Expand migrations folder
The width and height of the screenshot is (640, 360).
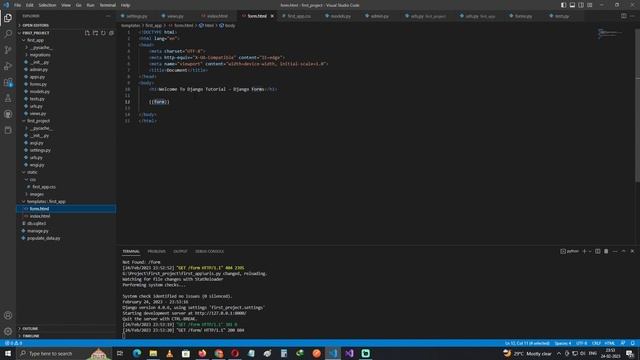point(66,55)
